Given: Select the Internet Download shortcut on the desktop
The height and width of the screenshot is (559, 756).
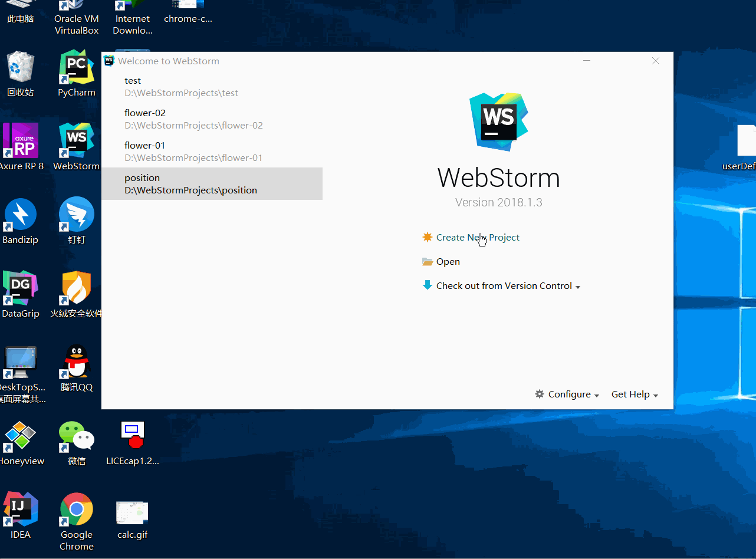Looking at the screenshot, I should (x=133, y=17).
